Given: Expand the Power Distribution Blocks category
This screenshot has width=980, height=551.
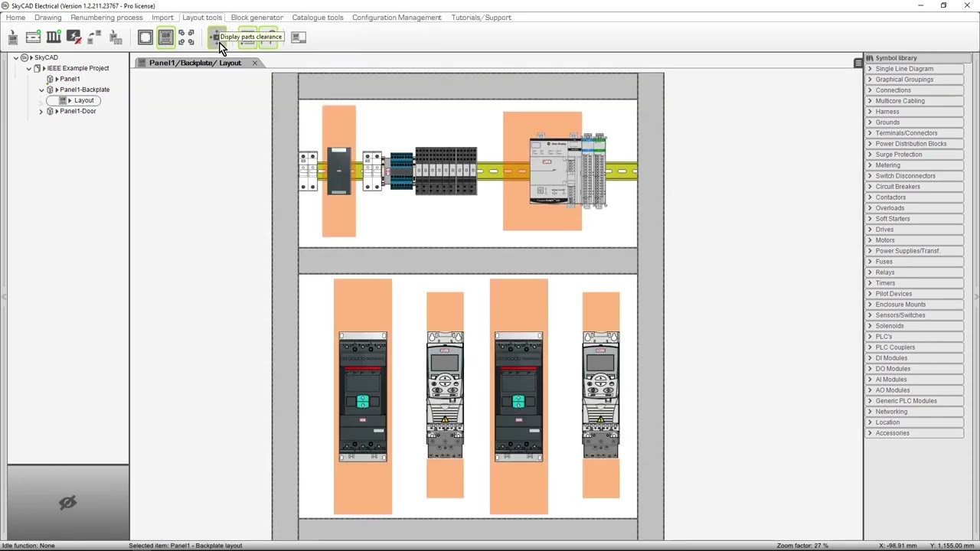Looking at the screenshot, I should 870,144.
